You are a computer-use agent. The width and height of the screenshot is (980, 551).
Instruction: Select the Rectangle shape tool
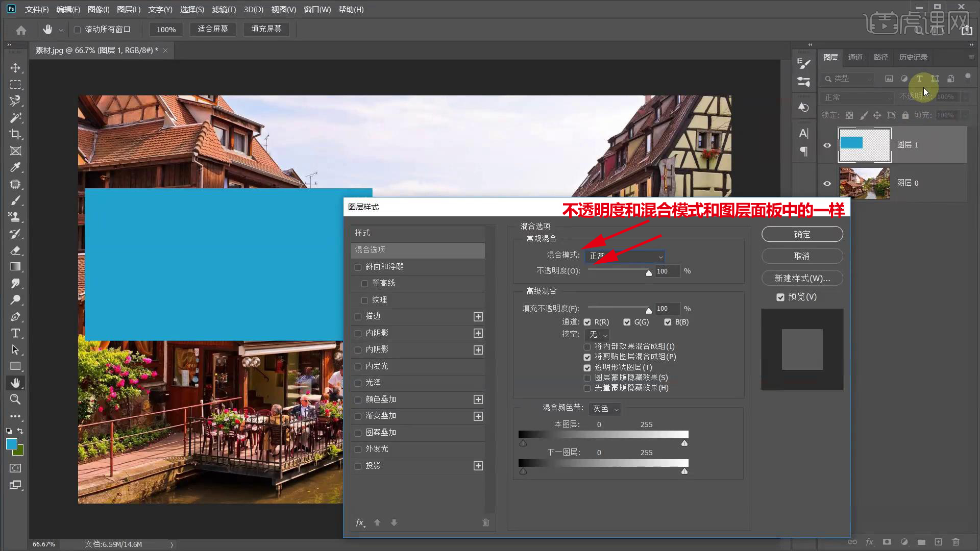pyautogui.click(x=15, y=366)
